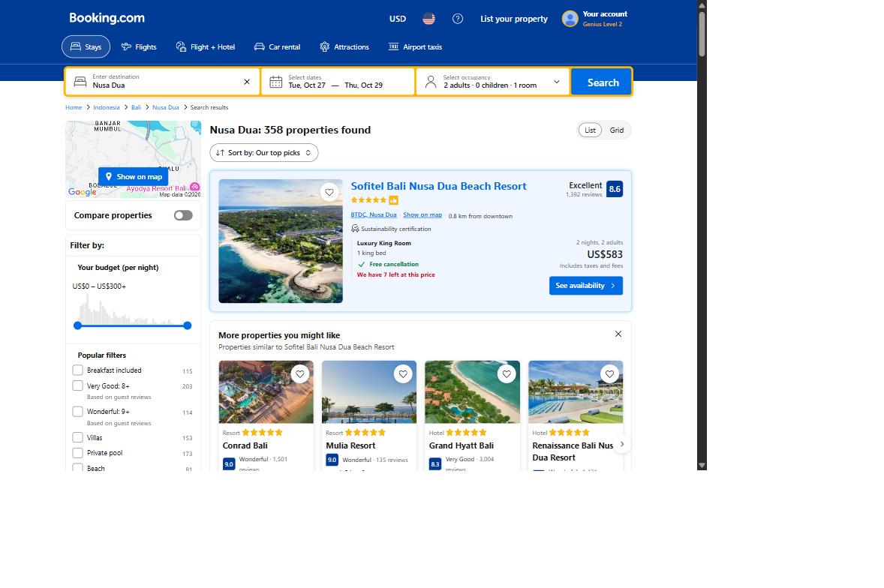Expand occupancy selector chevron
This screenshot has width=884, height=588.
click(x=557, y=82)
